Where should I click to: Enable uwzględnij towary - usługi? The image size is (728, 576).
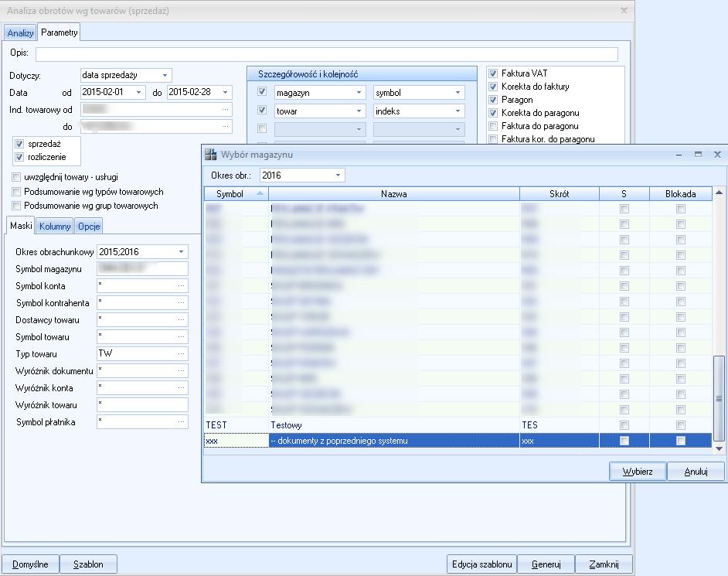(16, 177)
